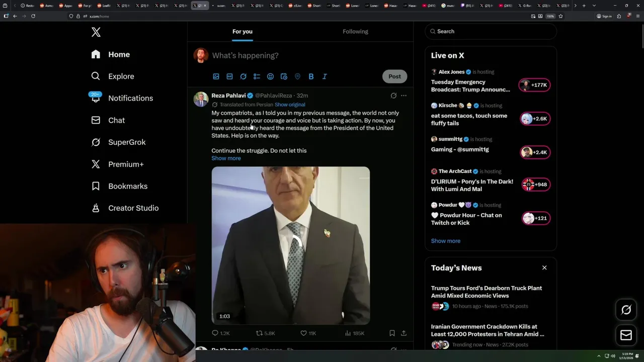Open Notifications with the 20+ badge
The image size is (644, 362).
[122, 98]
